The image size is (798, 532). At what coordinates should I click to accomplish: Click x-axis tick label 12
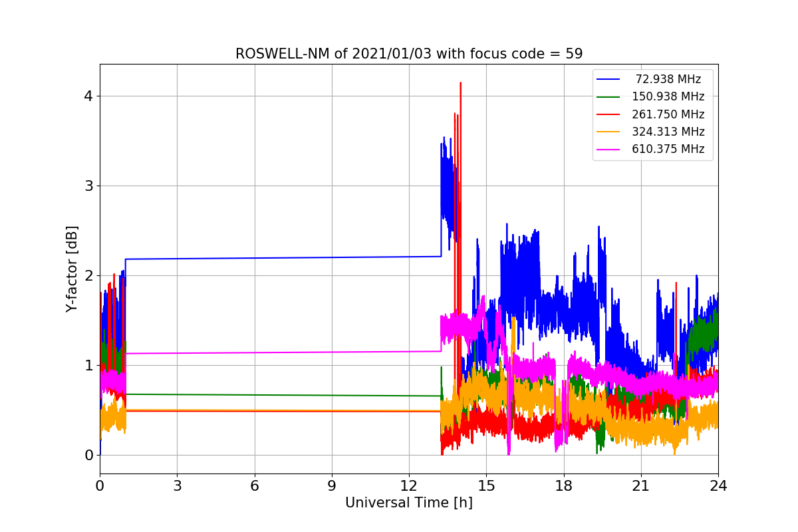coord(409,486)
